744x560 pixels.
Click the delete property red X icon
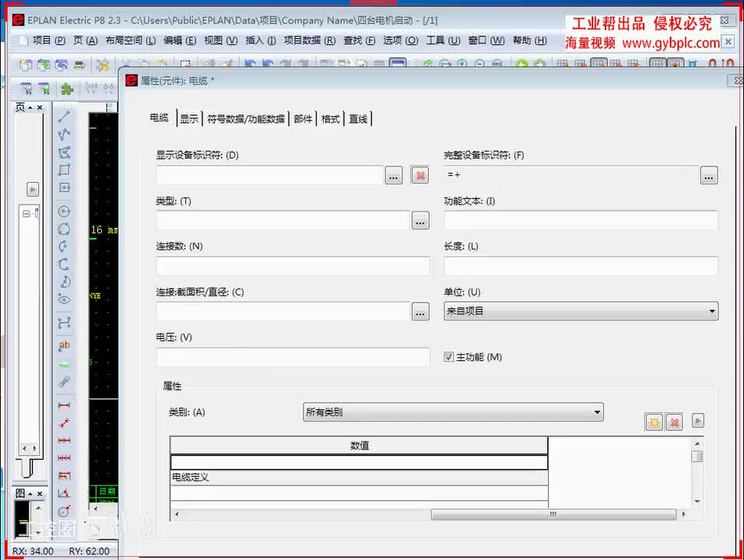coord(674,422)
